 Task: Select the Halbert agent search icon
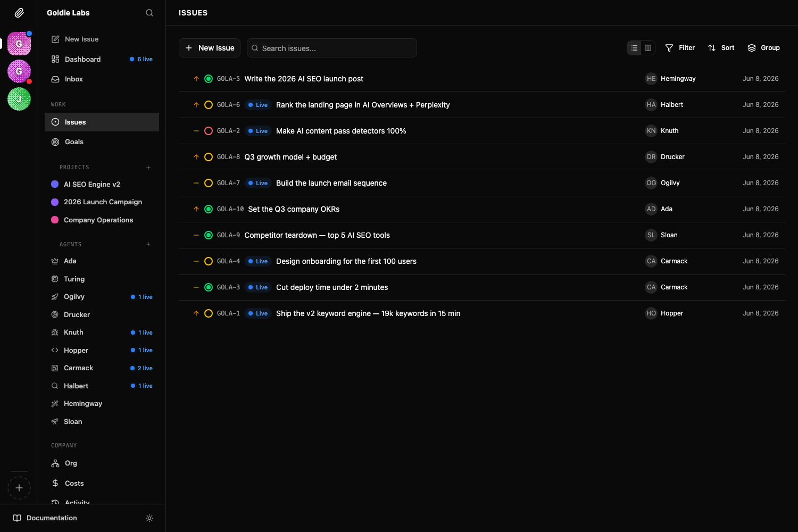point(55,386)
